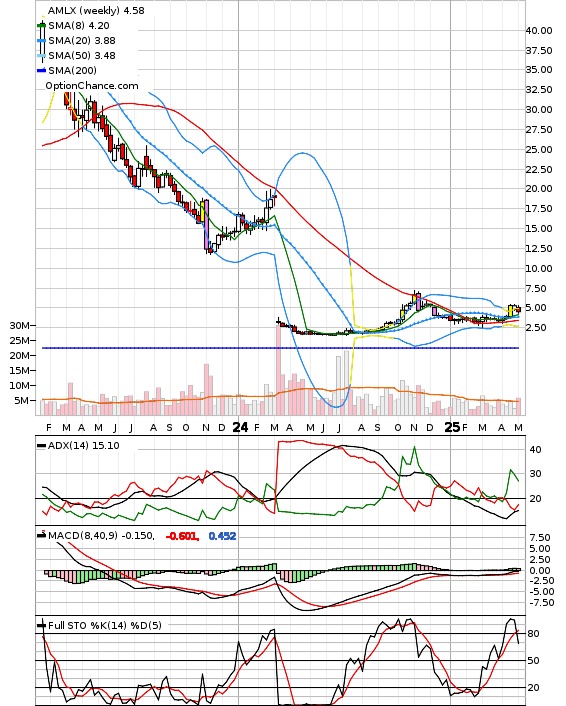Open the OptionChance.com watermark link
This screenshot has width=566, height=706.
point(92,86)
